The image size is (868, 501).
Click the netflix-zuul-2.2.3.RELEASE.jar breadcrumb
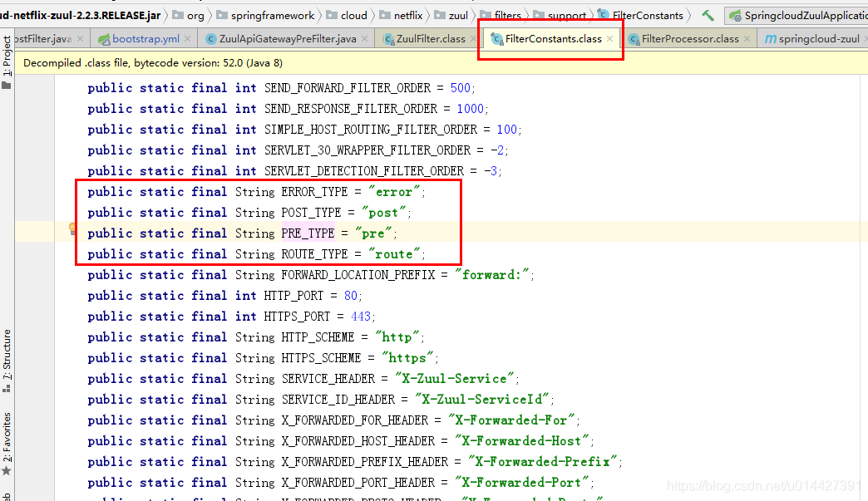[81, 16]
